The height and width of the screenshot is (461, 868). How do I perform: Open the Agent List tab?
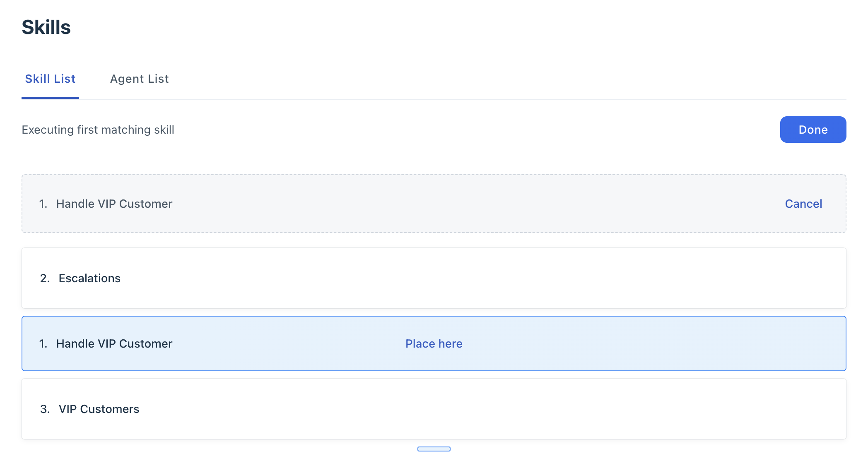pyautogui.click(x=139, y=79)
